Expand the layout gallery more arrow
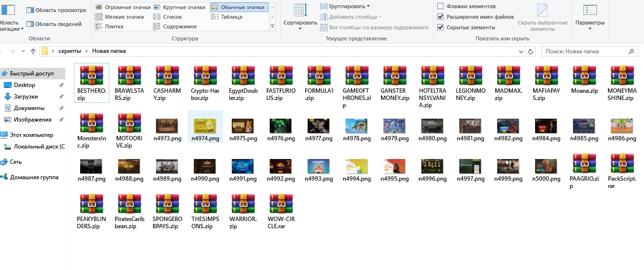This screenshot has width=644, height=270. pyautogui.click(x=273, y=26)
